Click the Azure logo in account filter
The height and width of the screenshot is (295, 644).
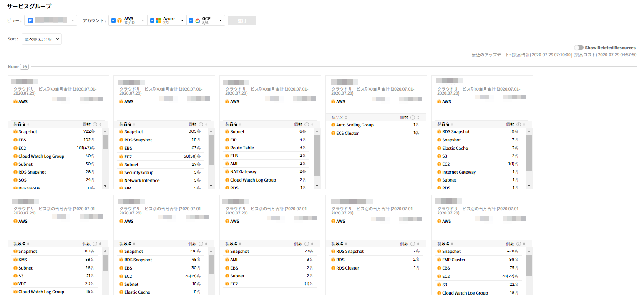tap(158, 21)
